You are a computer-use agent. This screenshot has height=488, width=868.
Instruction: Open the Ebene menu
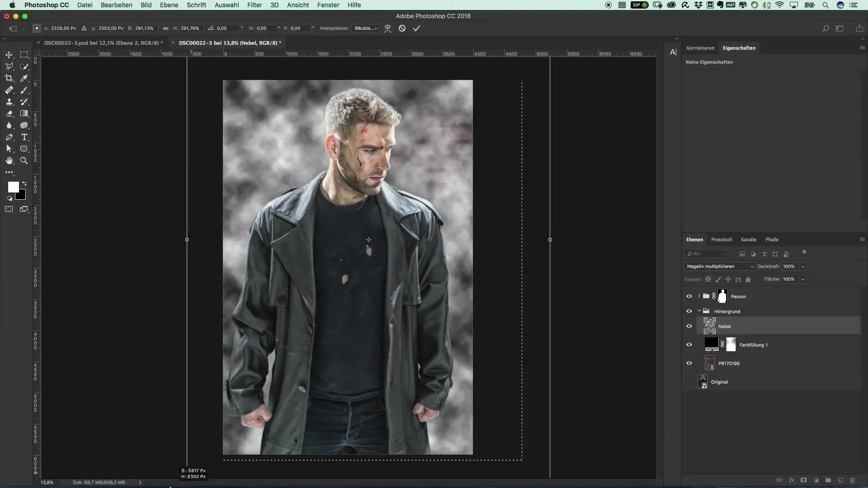(169, 5)
